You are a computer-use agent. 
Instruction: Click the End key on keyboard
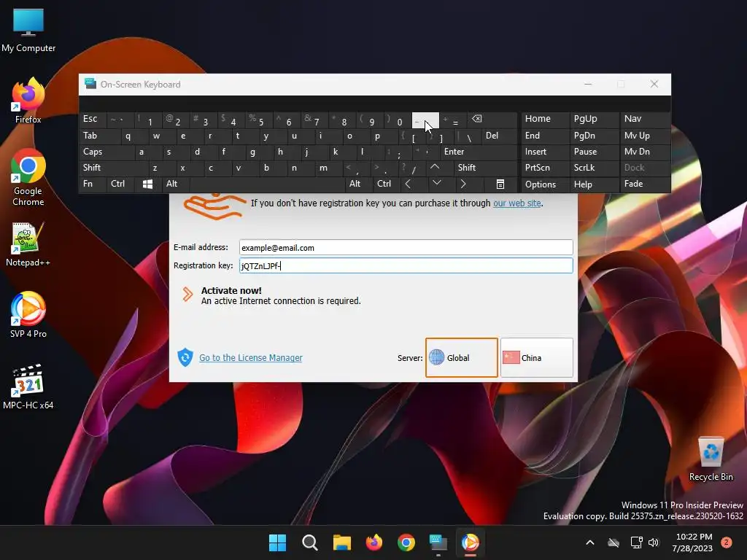click(544, 136)
